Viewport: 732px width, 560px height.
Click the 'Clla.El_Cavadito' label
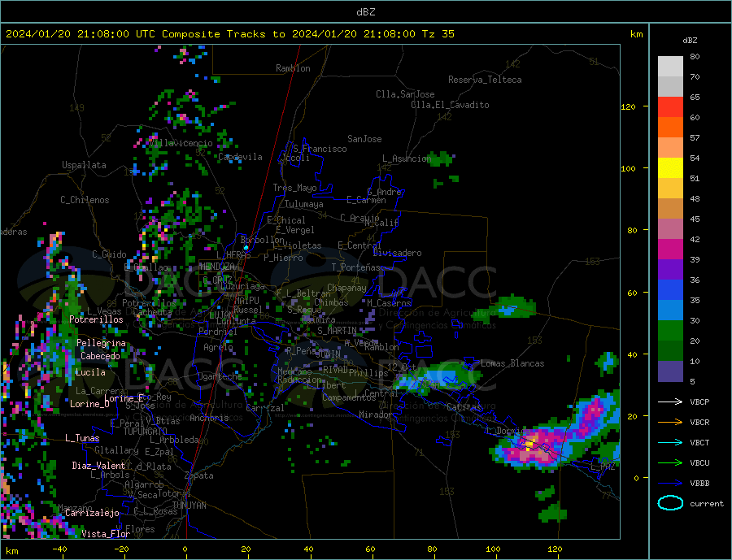[x=450, y=105]
